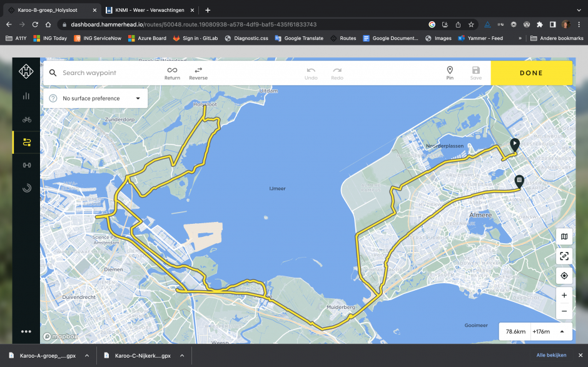This screenshot has height=367, width=588.
Task: Open the Chrome extensions puzzle icon
Action: (540, 24)
